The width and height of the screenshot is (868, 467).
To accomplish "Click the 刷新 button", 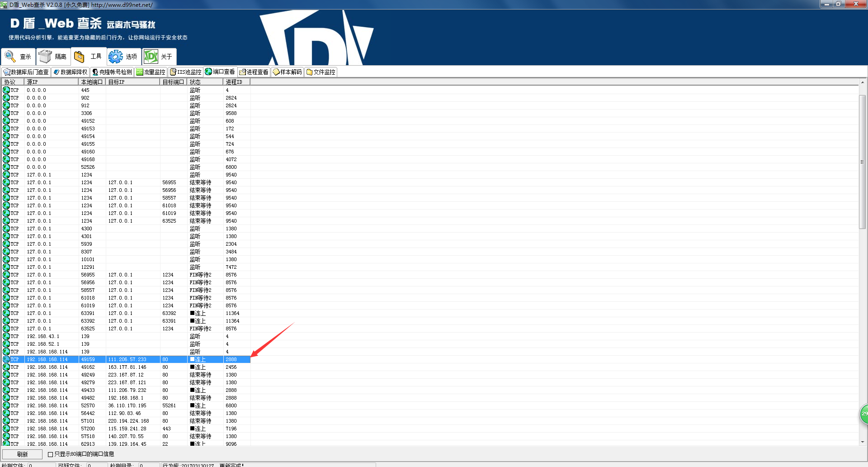I will pos(23,454).
